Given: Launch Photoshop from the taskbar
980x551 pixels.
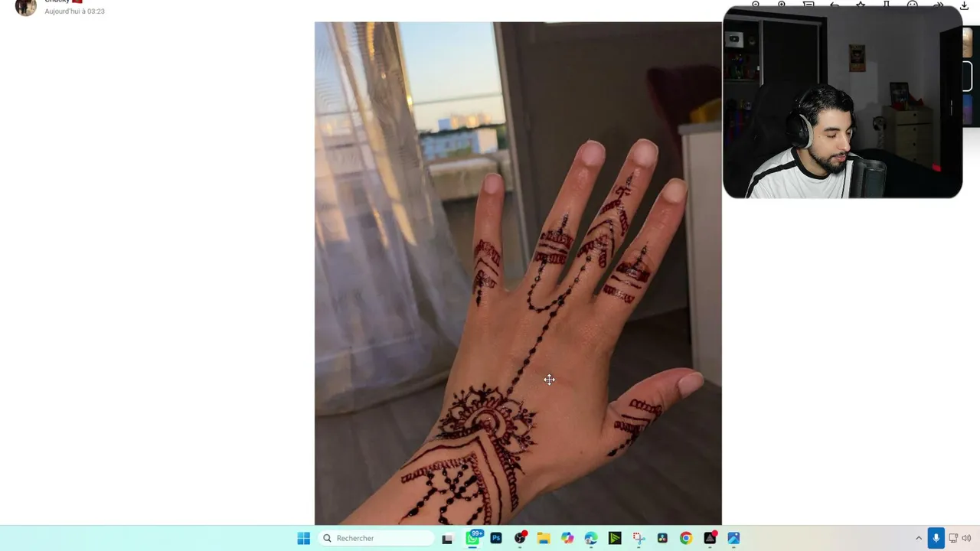Looking at the screenshot, I should (x=496, y=538).
